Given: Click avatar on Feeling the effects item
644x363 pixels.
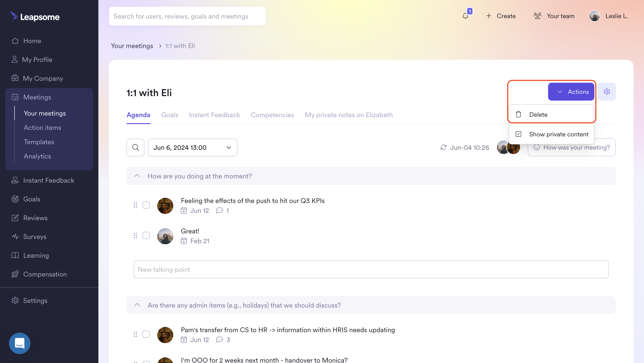Looking at the screenshot, I should pyautogui.click(x=165, y=206).
